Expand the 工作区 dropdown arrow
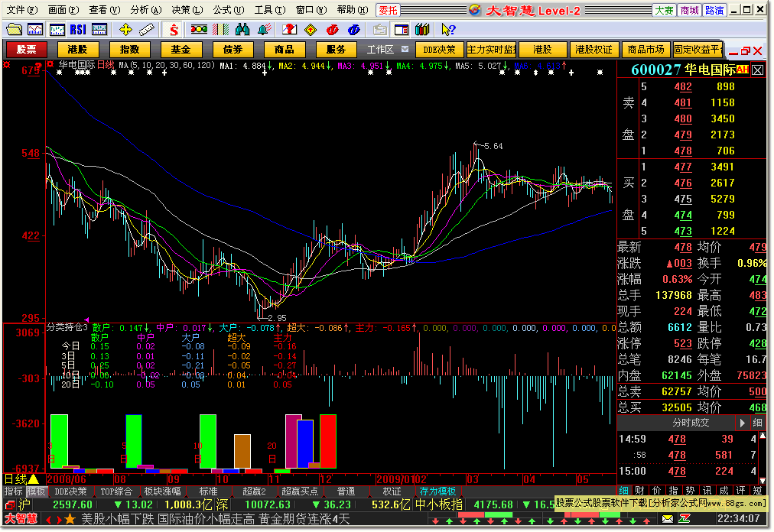The width and height of the screenshot is (774, 532). 405,49
